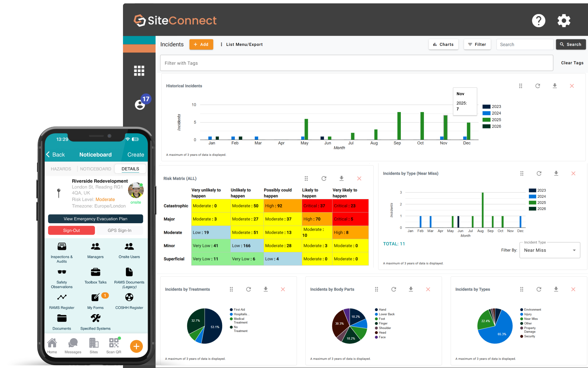Open RAMS Register on phone

[x=62, y=301]
